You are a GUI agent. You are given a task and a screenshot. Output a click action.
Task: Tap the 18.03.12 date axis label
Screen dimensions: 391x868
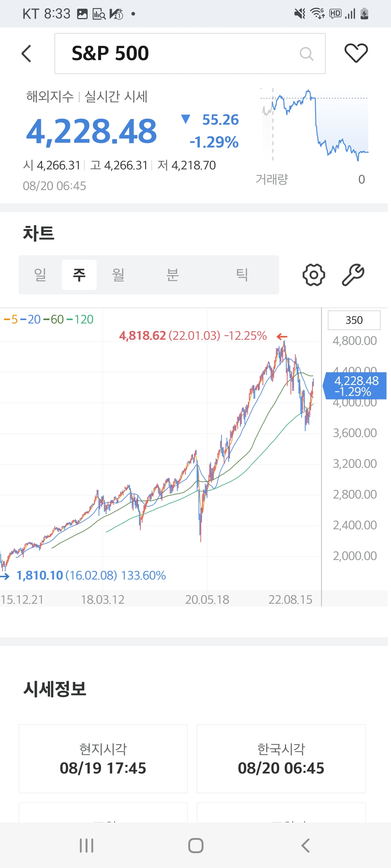pyautogui.click(x=102, y=600)
